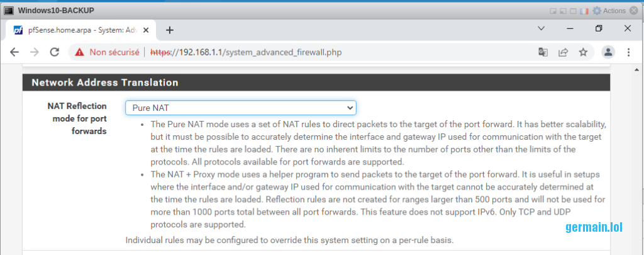
Task: Click the browser Back arrow
Action: (x=14, y=52)
